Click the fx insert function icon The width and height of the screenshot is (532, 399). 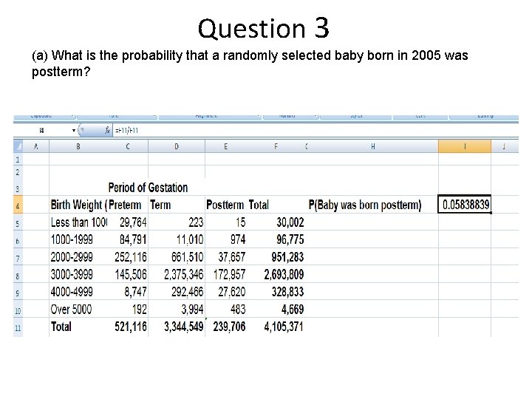tap(107, 130)
